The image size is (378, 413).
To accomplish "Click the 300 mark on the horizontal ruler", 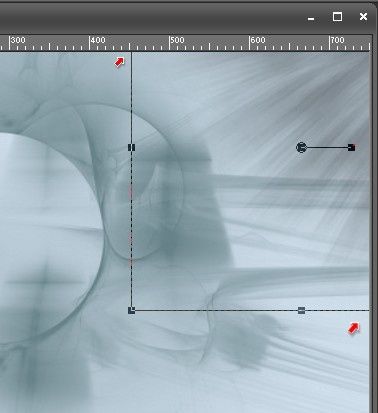I will (18, 40).
